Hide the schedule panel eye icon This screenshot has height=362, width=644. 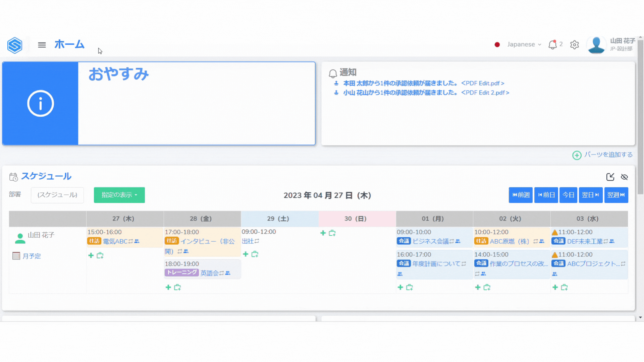pyautogui.click(x=624, y=177)
